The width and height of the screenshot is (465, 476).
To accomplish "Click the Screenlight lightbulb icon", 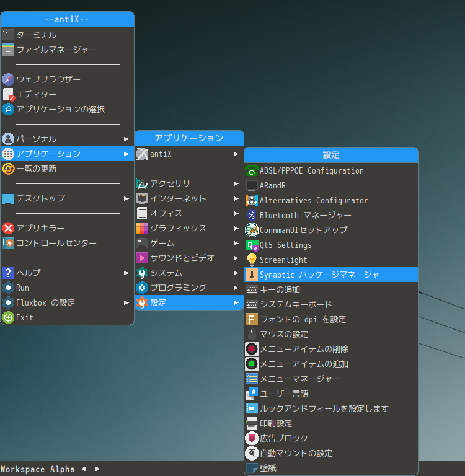I will (x=252, y=260).
